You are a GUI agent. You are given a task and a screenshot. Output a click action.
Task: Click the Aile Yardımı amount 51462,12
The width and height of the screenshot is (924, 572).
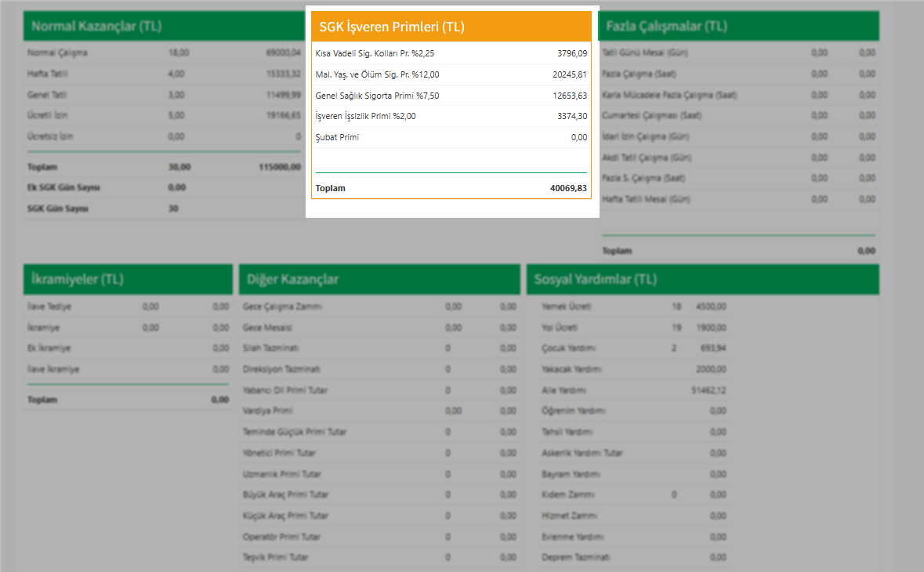click(x=708, y=390)
